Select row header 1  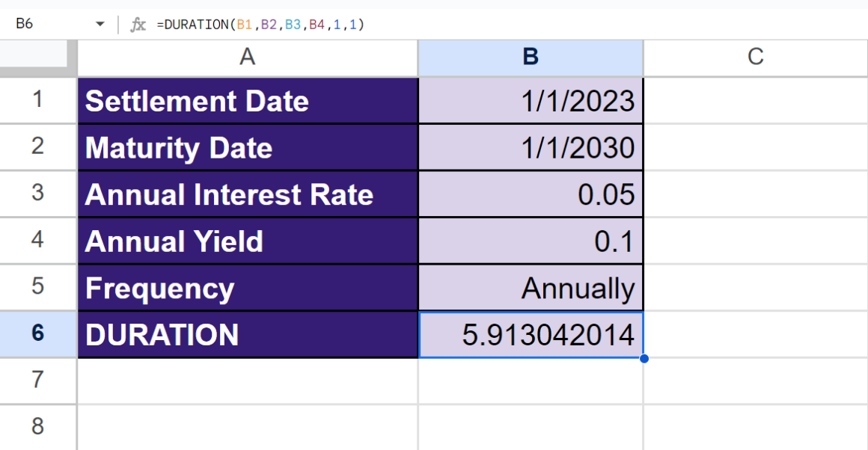[37, 100]
